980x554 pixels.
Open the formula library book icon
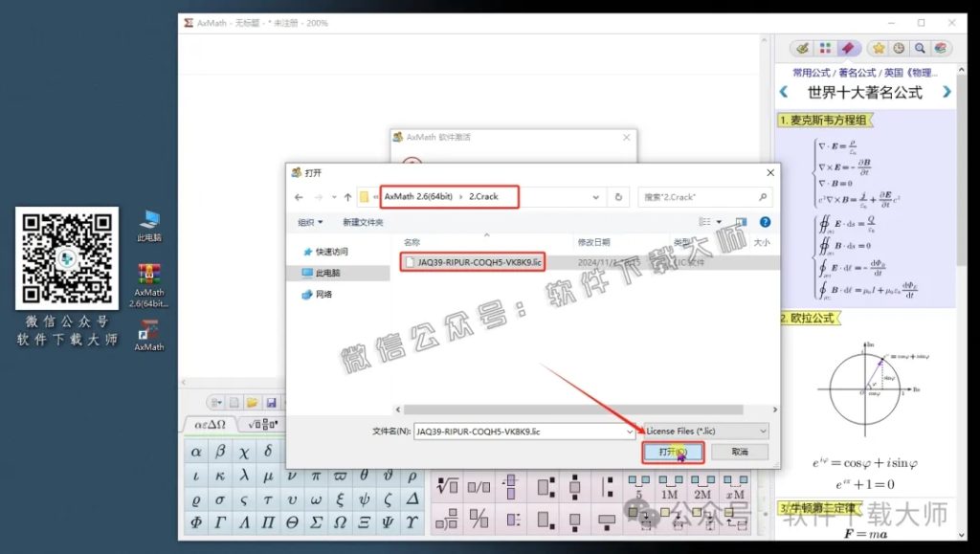pos(942,48)
